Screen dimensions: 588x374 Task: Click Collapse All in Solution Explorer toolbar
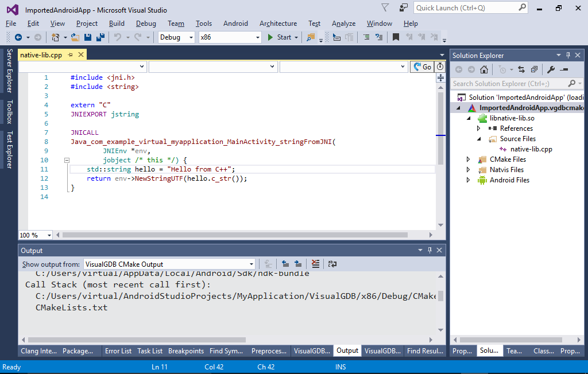(534, 69)
